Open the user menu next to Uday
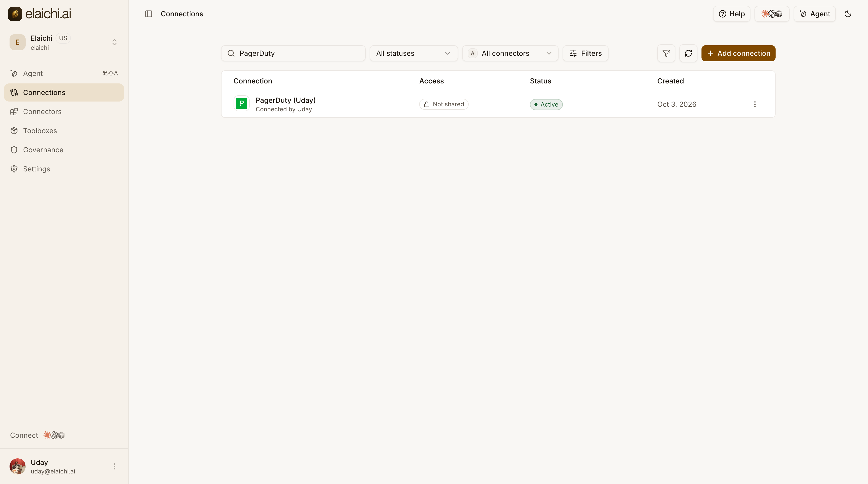Viewport: 868px width, 484px height. [115, 466]
